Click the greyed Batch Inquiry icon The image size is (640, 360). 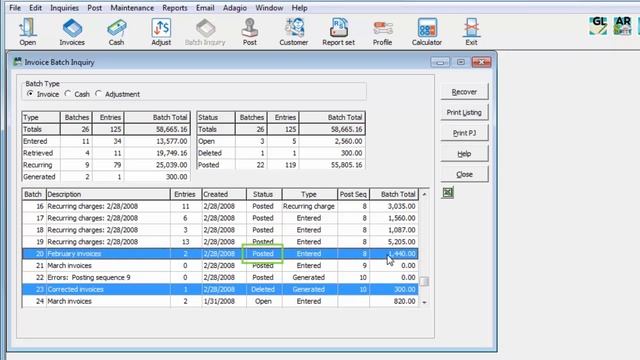pos(205,32)
